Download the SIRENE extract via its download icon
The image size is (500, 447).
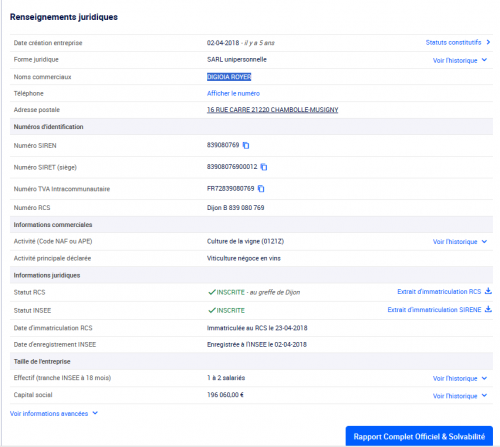point(488,309)
